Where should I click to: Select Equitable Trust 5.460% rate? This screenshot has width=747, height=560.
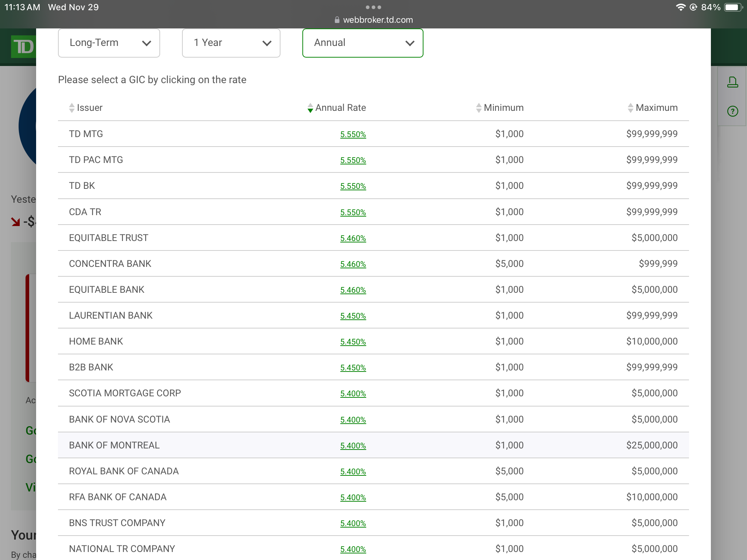coord(353,238)
